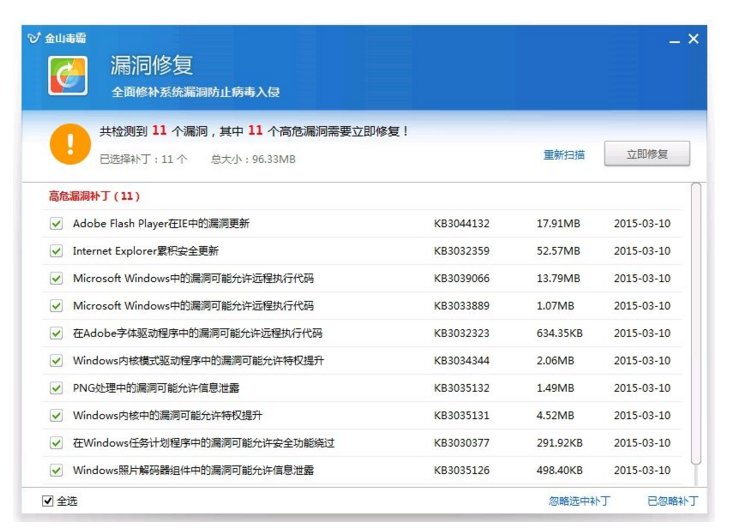This screenshot has height=529, width=734.
Task: Click the KB3033889 identifier
Action: [x=462, y=306]
